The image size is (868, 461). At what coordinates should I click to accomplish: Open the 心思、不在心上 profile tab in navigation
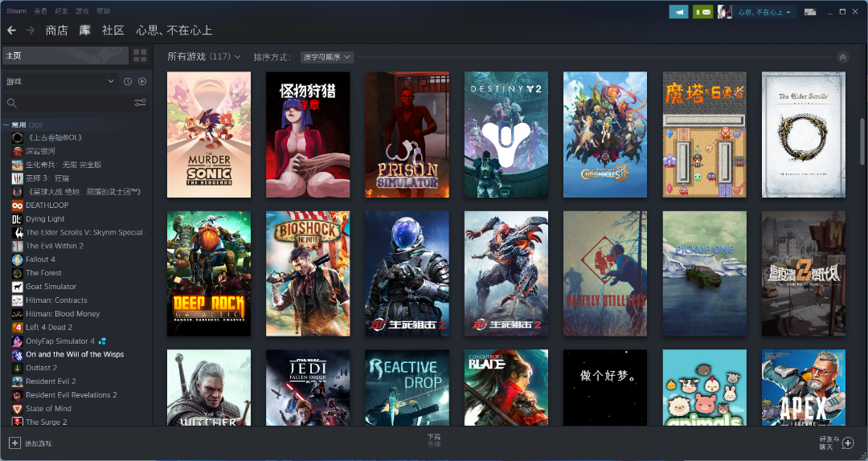174,31
